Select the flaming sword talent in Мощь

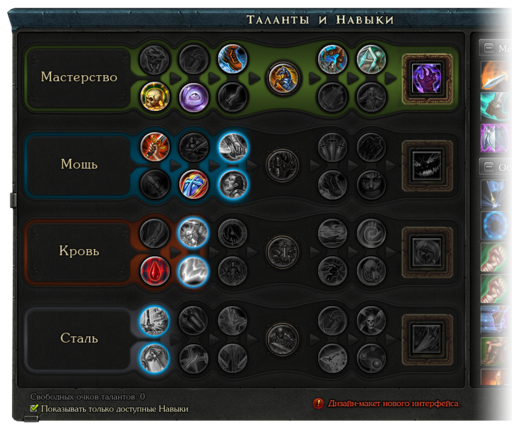coord(155,147)
